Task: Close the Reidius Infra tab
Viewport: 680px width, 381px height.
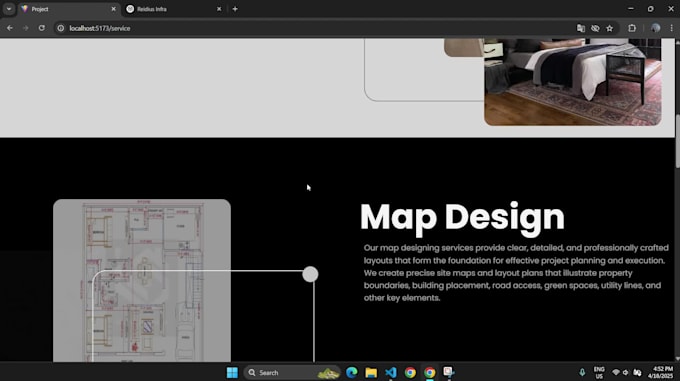Action: click(x=219, y=9)
